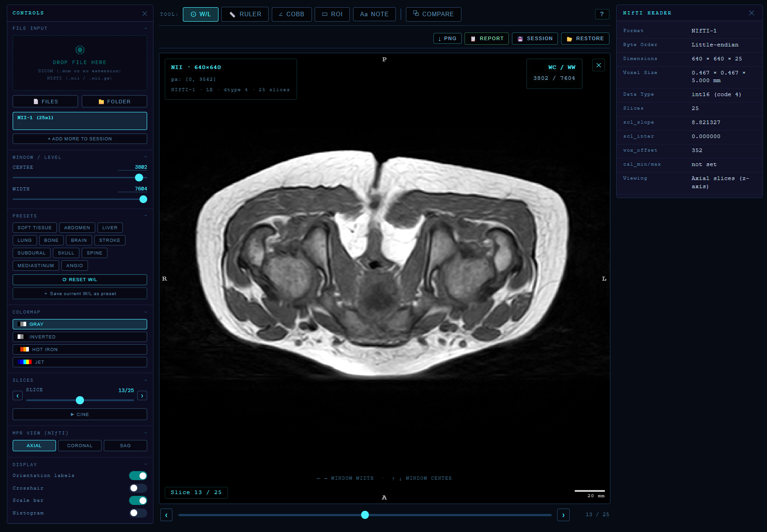This screenshot has height=532, width=767.
Task: Apply the Bone preset
Action: tap(51, 241)
